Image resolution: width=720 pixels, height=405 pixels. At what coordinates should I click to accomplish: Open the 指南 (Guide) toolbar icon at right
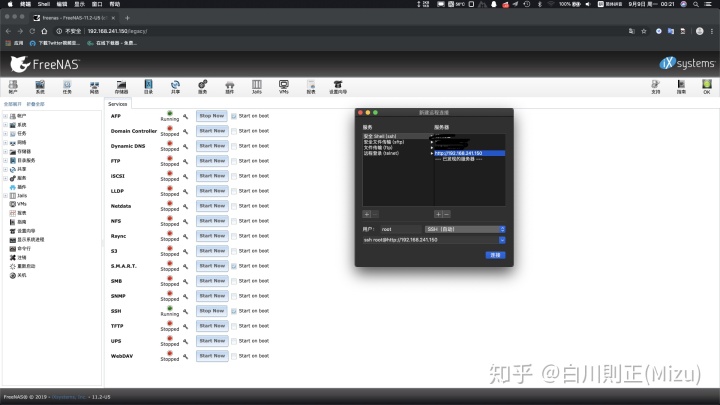681,86
